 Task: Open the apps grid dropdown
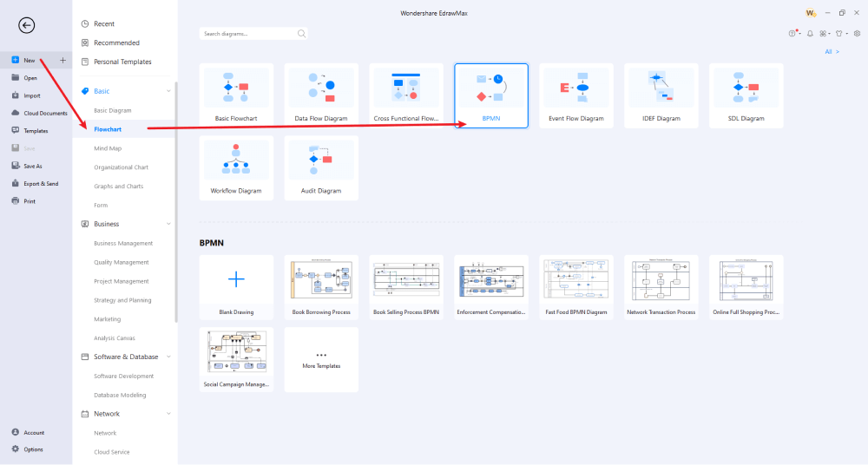coord(825,34)
